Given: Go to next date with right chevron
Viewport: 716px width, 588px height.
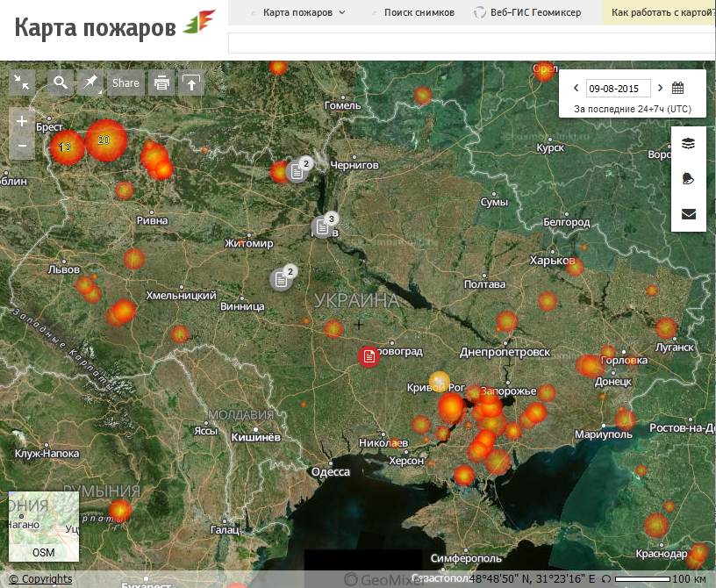Looking at the screenshot, I should pos(660,88).
